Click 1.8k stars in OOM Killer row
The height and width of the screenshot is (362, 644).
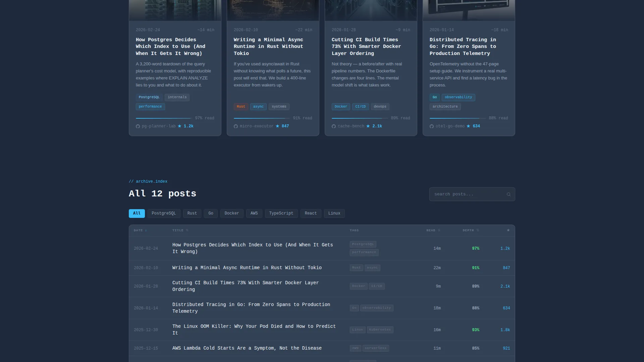[x=505, y=330]
